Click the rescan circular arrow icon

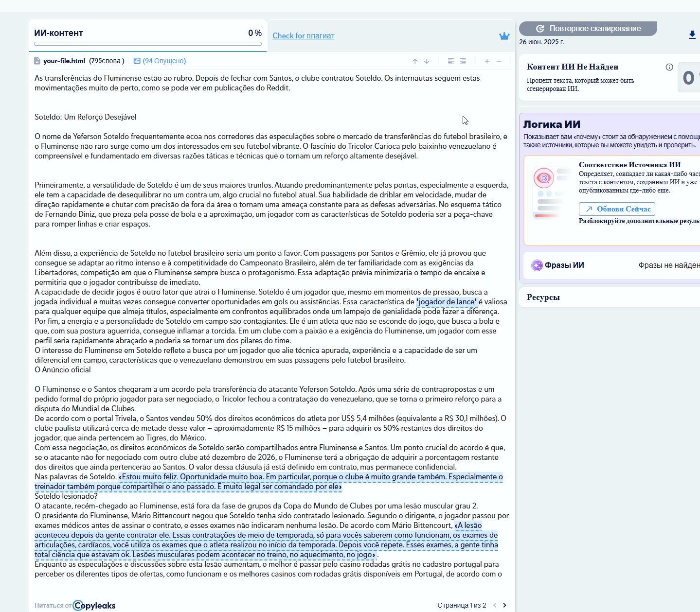[x=540, y=29]
